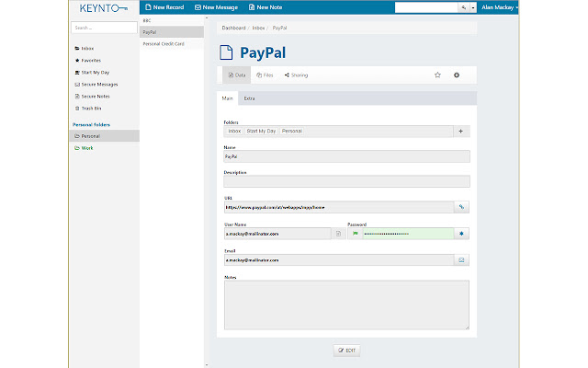Screen dimensions: 588x368
Task: Open record settings gear icon
Action: point(457,75)
